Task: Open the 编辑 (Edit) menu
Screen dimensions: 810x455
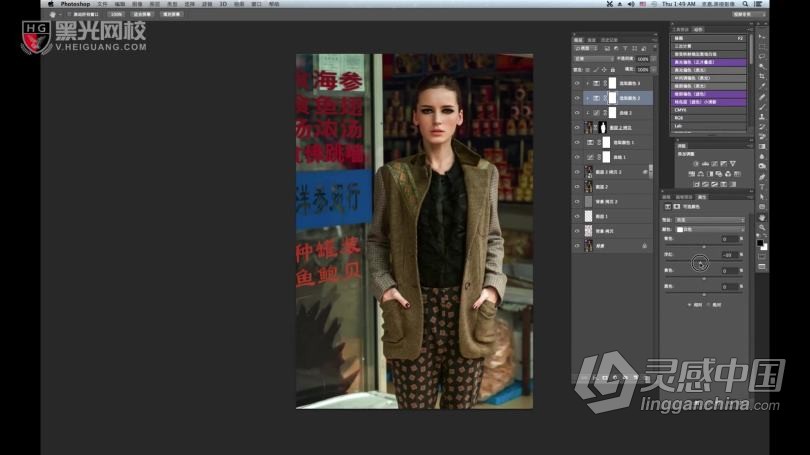Action: [x=120, y=4]
